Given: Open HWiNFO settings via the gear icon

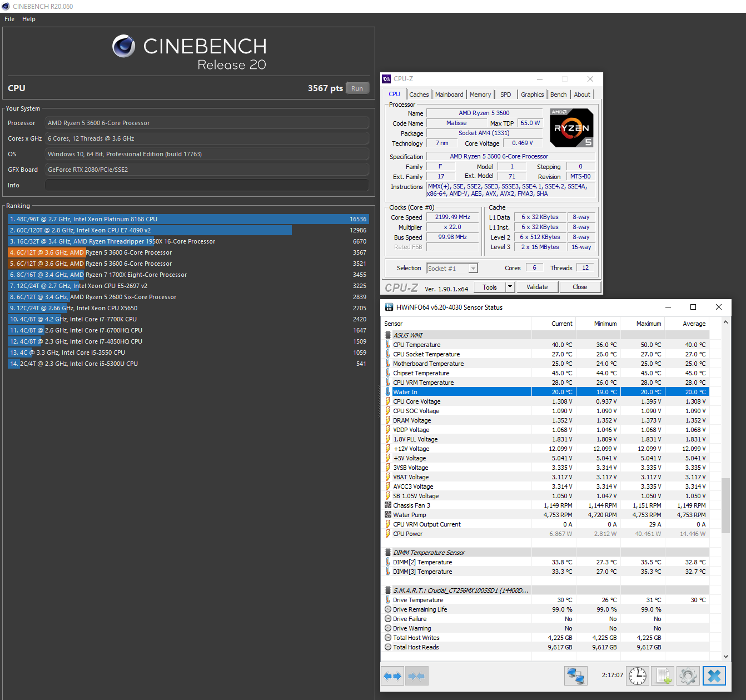Looking at the screenshot, I should coord(688,676).
